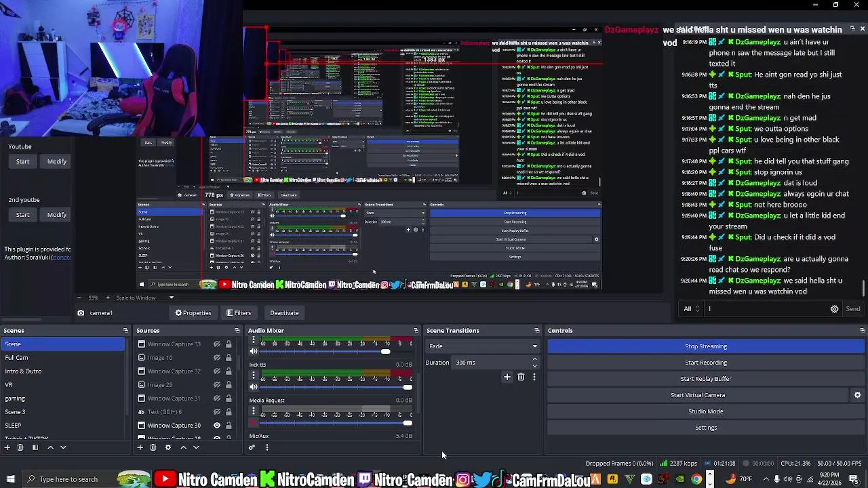Viewport: 868px width, 488px height.
Task: Open chat All filter selector
Action: (692, 309)
